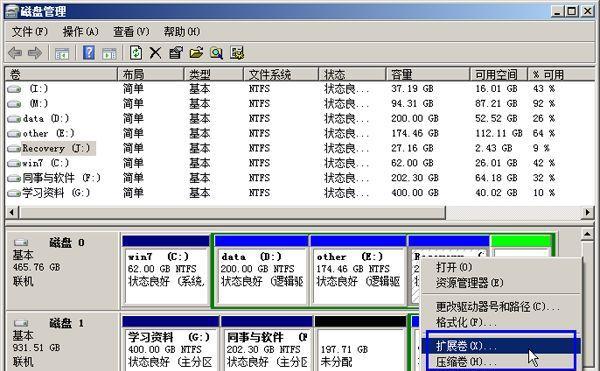Open Properties via the toolbar icon
The image size is (600, 371).
tap(176, 53)
